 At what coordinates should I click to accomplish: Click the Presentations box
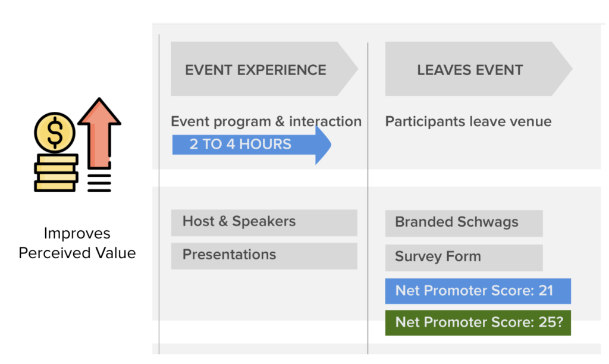264,256
